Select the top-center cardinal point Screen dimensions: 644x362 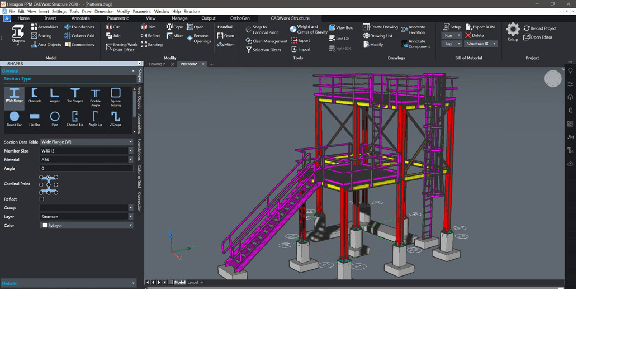49,177
